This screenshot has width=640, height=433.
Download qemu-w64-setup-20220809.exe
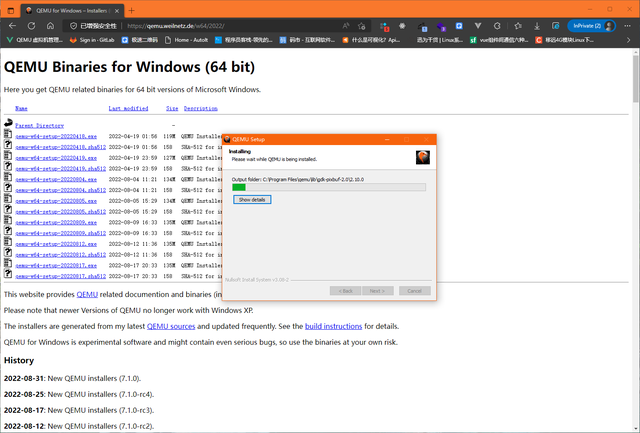pyautogui.click(x=56, y=222)
